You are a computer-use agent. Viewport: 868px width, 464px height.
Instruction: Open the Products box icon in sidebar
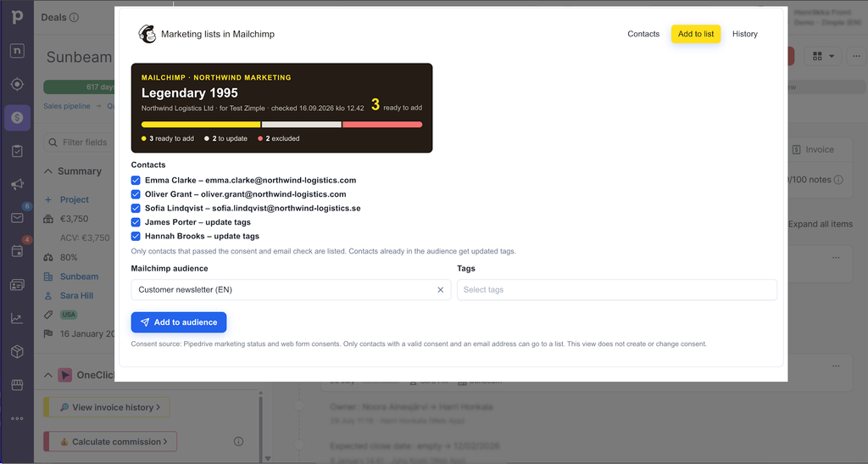click(x=17, y=351)
